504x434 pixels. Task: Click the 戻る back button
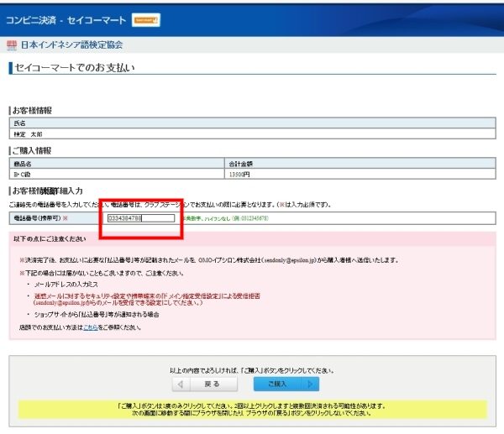[x=205, y=384]
